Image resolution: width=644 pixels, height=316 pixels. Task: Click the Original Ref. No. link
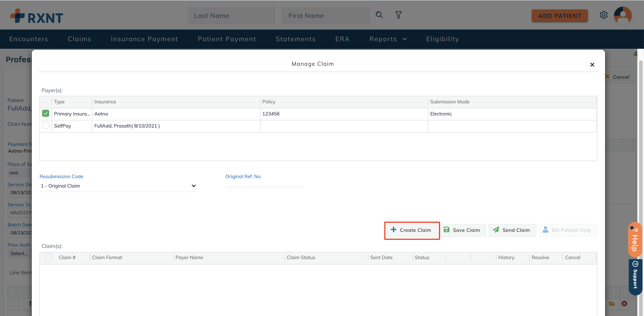pyautogui.click(x=243, y=176)
